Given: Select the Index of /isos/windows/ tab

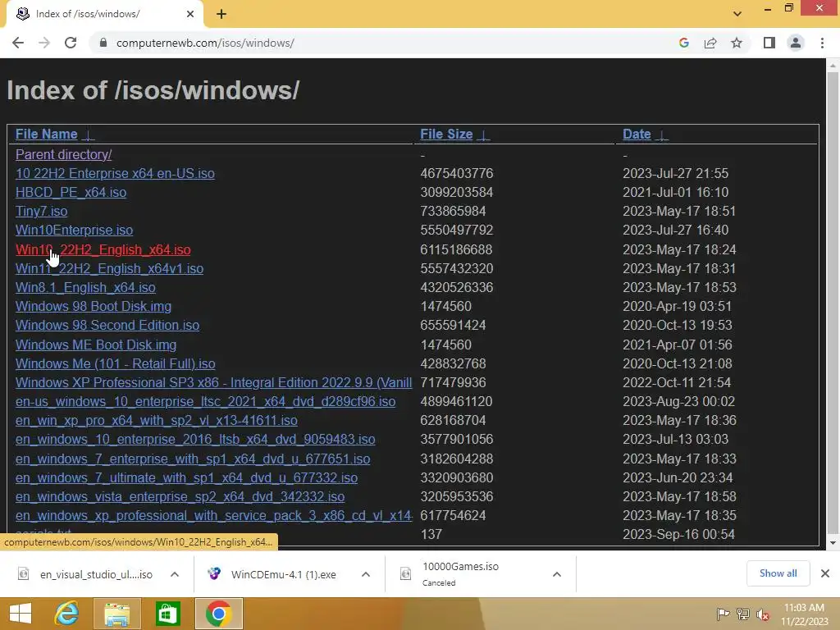Looking at the screenshot, I should [x=104, y=14].
